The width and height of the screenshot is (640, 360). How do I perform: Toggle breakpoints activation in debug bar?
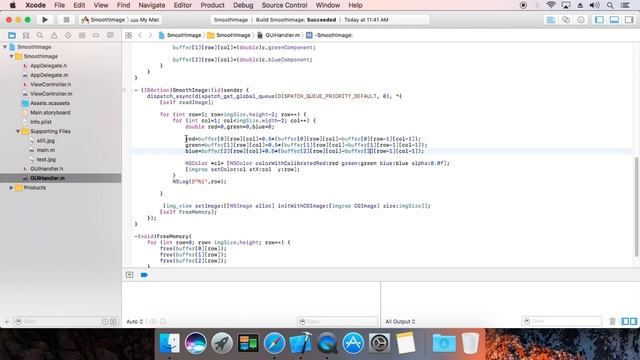point(144,275)
